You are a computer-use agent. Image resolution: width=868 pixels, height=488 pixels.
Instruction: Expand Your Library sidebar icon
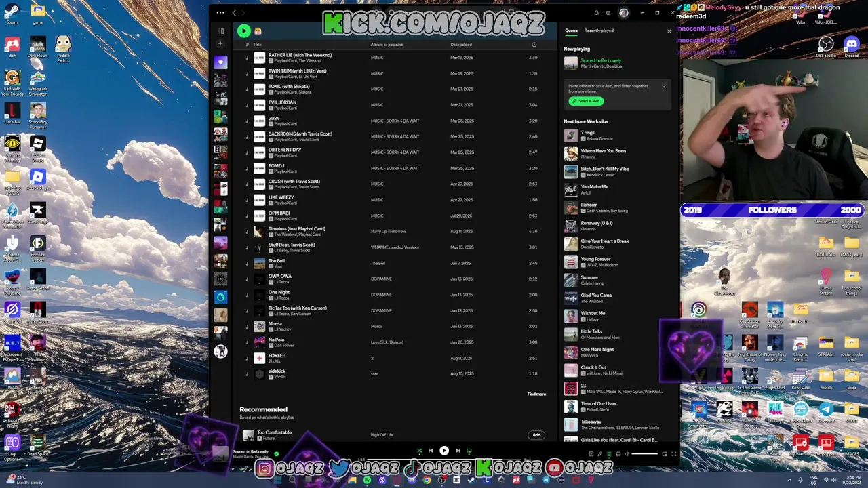tap(220, 30)
